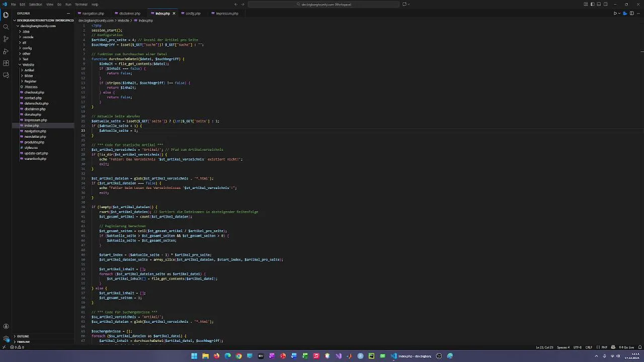This screenshot has width=644, height=362.
Task: Open the Run dropdown arrow next to play
Action: [x=619, y=14]
